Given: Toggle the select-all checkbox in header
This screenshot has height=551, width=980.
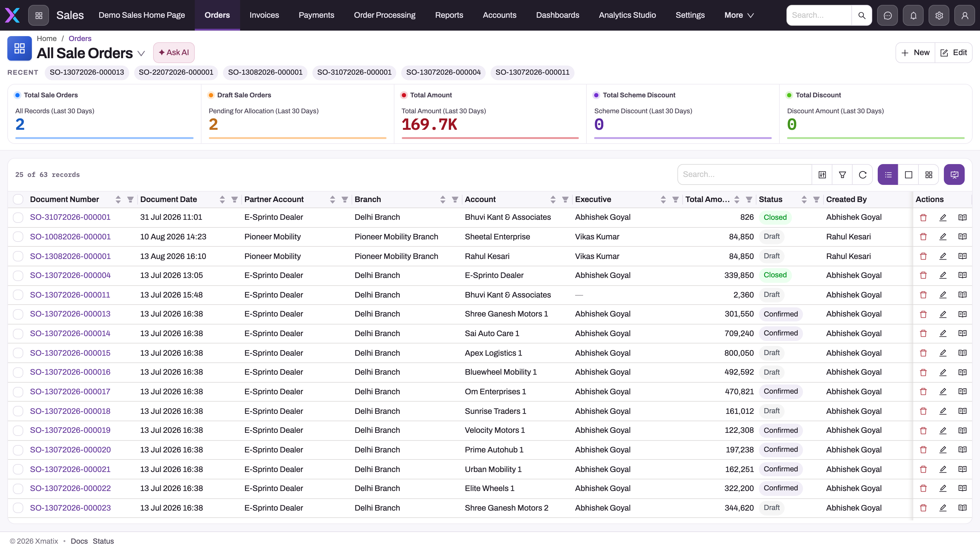Looking at the screenshot, I should click(18, 199).
